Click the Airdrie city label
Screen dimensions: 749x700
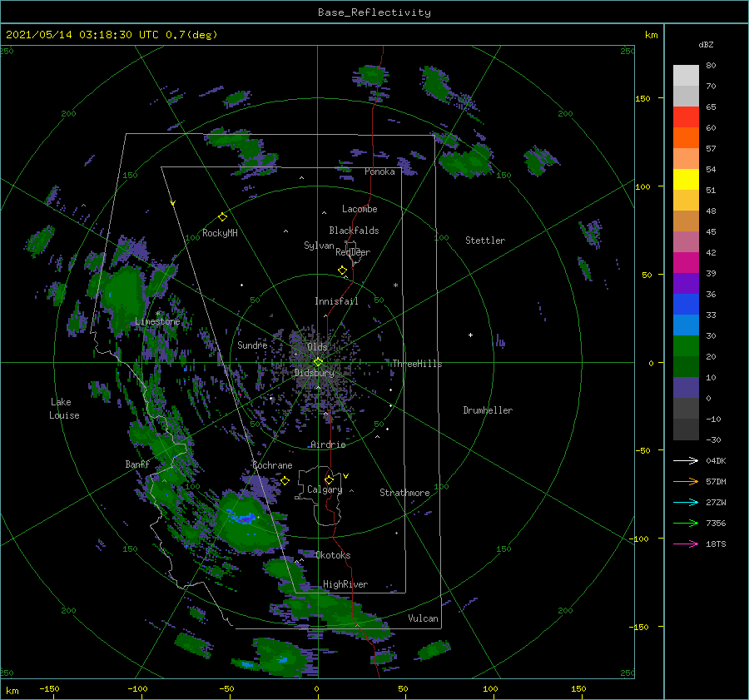328,444
